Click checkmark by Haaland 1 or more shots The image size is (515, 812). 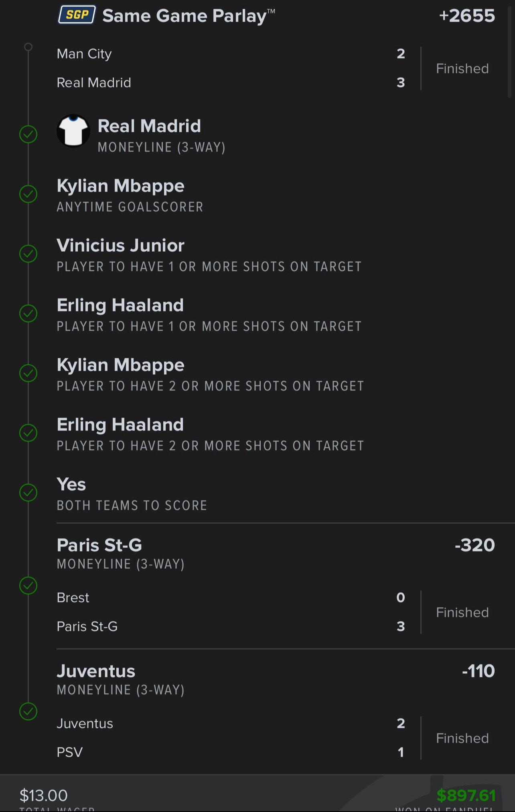(28, 313)
